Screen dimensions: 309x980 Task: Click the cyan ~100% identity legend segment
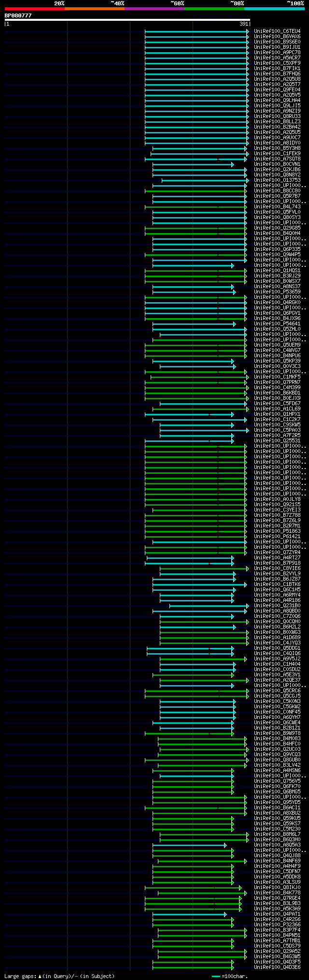click(x=274, y=9)
